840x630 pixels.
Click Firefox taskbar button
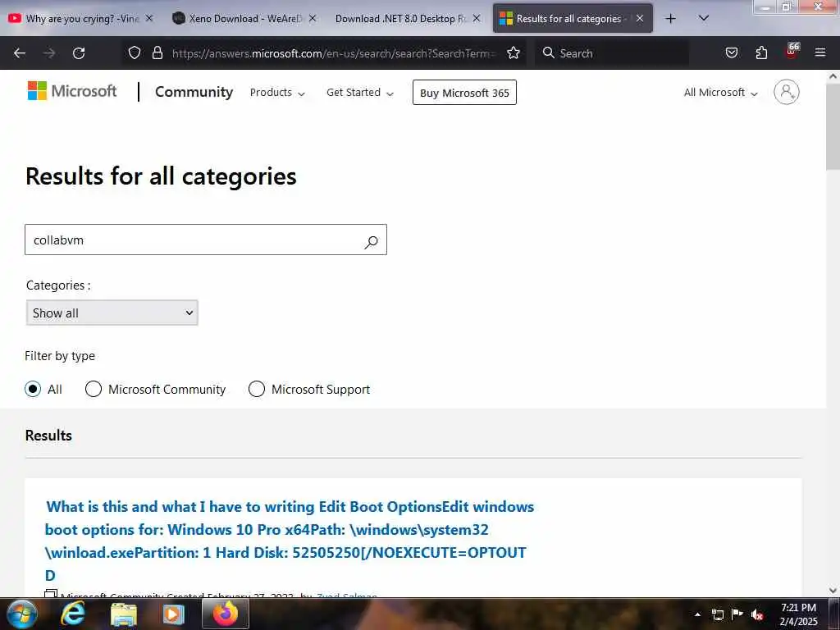(x=226, y=614)
